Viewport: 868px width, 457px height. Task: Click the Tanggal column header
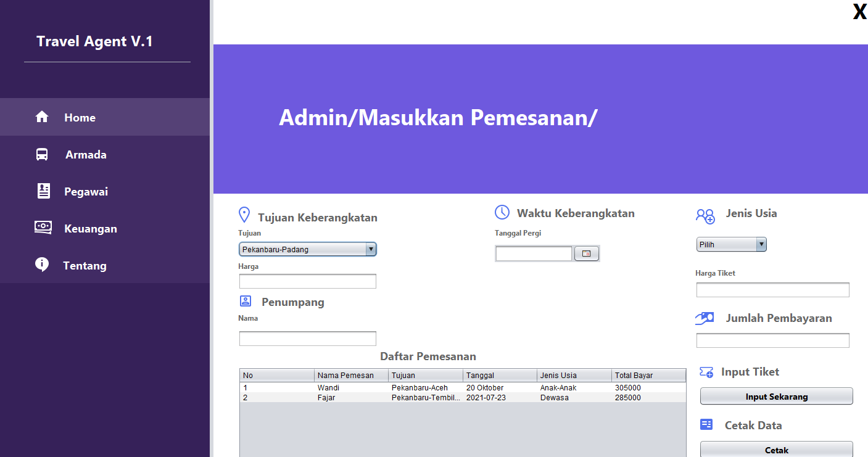click(500, 376)
